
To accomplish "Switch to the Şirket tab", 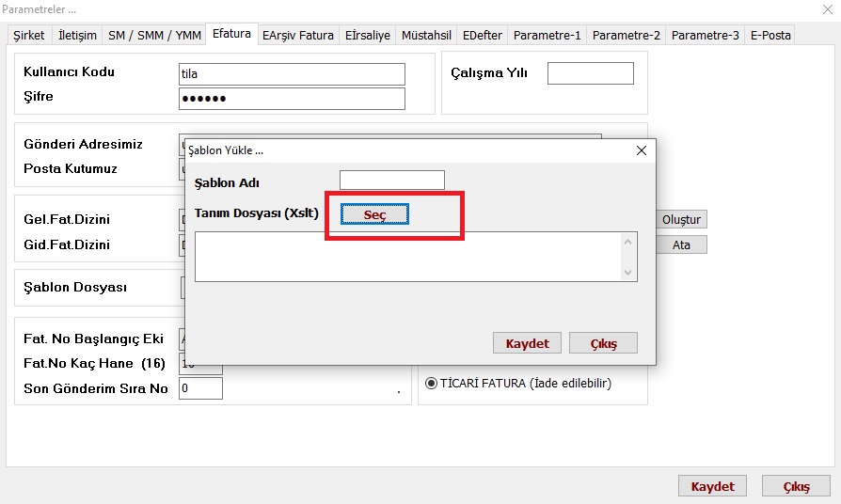I will tap(28, 35).
